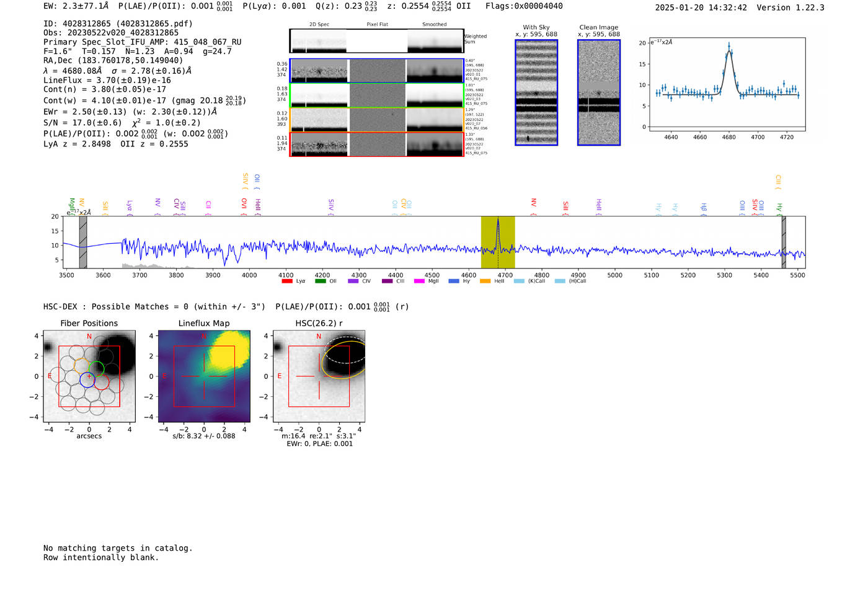Click the red Lyα legend swatch
Screen dimensions: 868x591
point(287,281)
